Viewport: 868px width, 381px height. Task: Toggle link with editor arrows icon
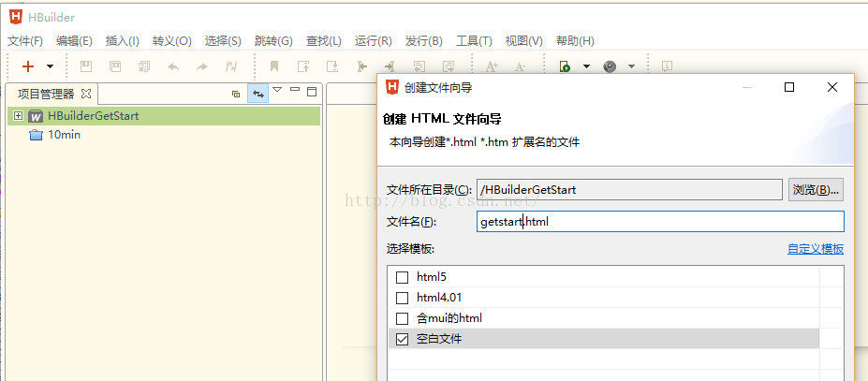[257, 94]
